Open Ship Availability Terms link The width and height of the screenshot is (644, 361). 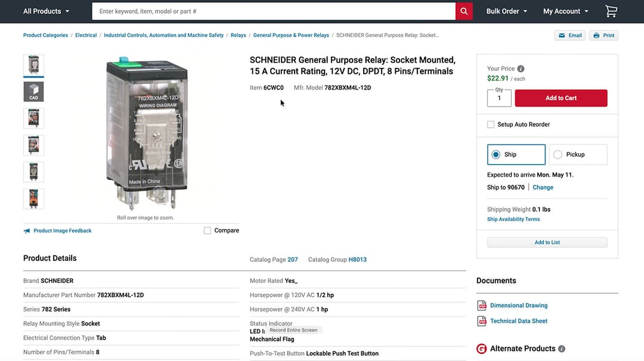[513, 220]
